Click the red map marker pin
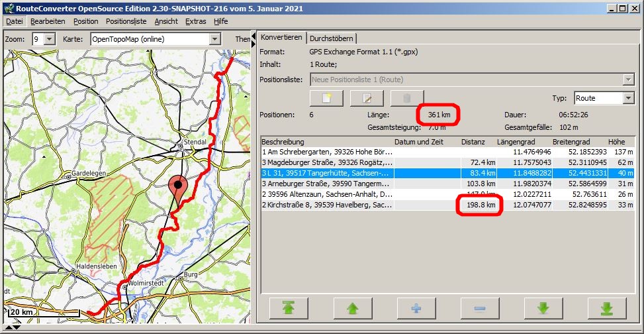The height and width of the screenshot is (334, 644). (x=177, y=188)
